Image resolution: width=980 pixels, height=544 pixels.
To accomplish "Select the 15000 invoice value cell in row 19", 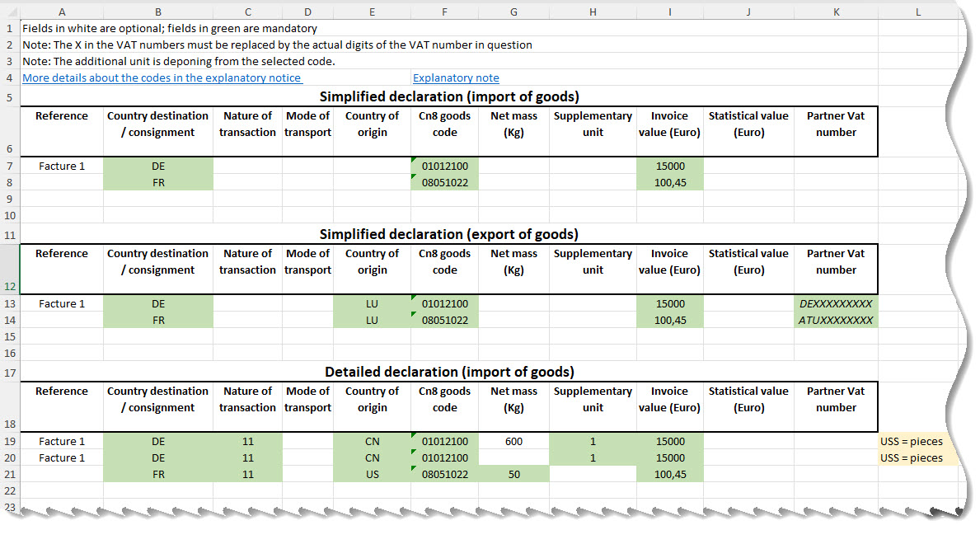I will 669,441.
